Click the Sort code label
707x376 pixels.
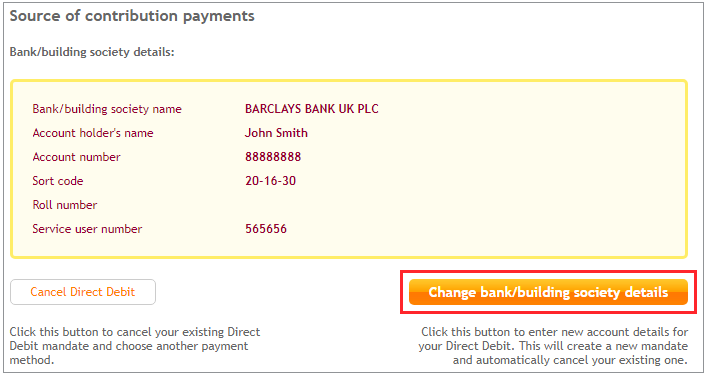pos(58,181)
